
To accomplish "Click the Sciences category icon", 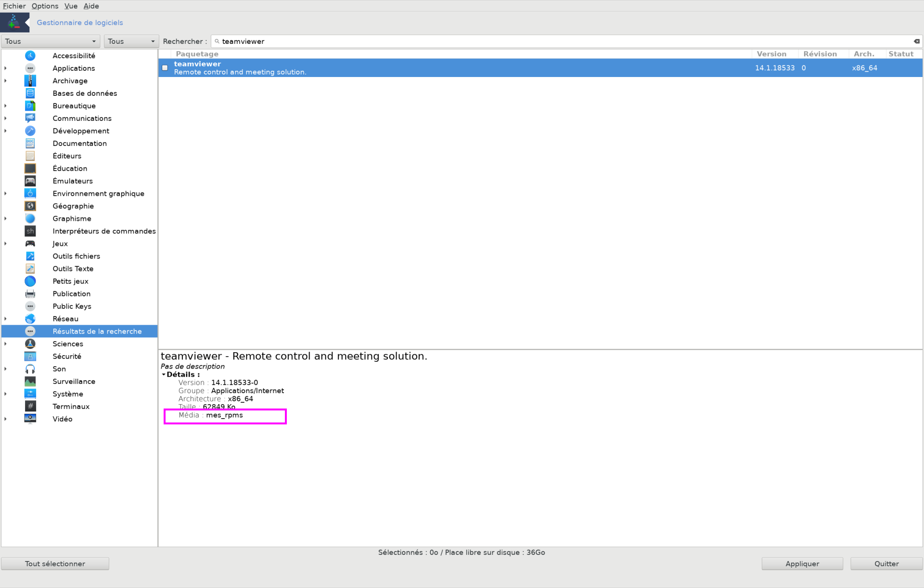I will [x=30, y=344].
